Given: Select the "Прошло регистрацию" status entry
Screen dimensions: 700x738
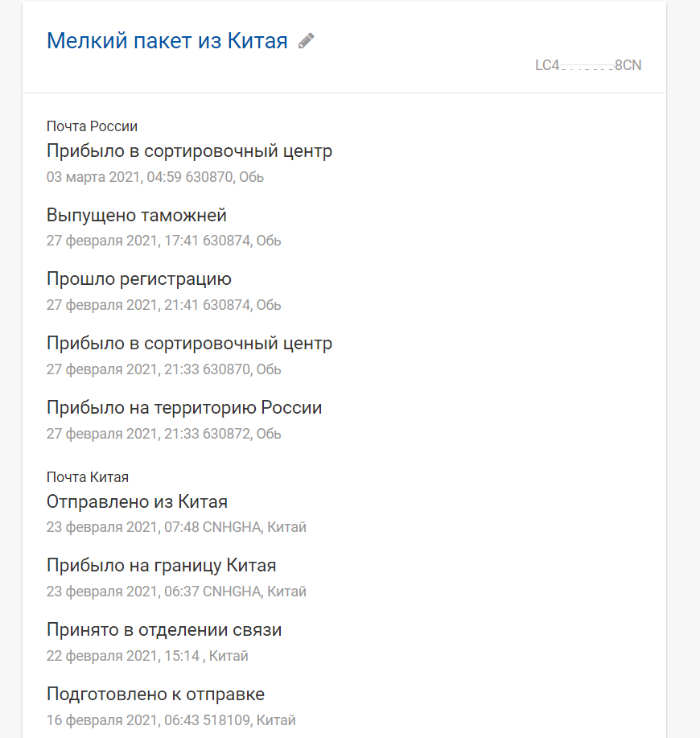Looking at the screenshot, I should (x=139, y=279).
